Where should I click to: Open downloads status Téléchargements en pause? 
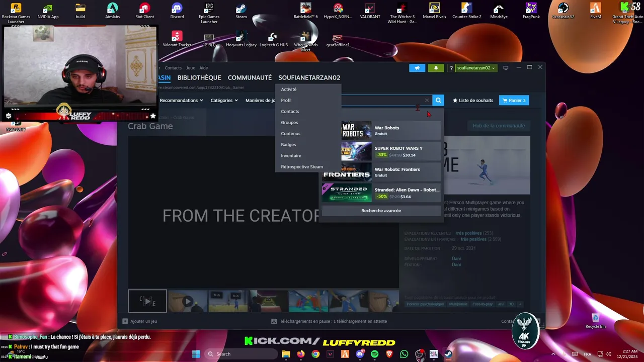pyautogui.click(x=329, y=321)
